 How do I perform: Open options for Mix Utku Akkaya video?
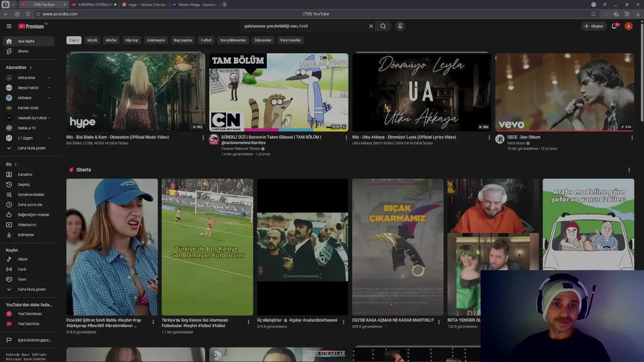tap(489, 137)
